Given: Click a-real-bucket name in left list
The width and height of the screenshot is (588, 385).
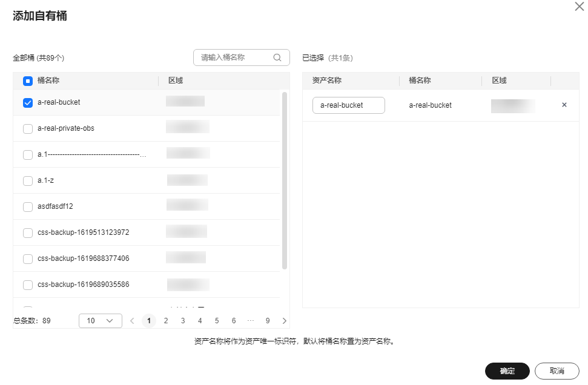Looking at the screenshot, I should [x=59, y=102].
